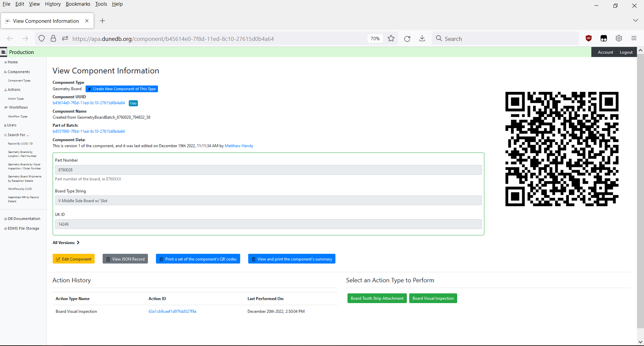Close the View Component Information tab
This screenshot has height=346, width=644.
[87, 21]
